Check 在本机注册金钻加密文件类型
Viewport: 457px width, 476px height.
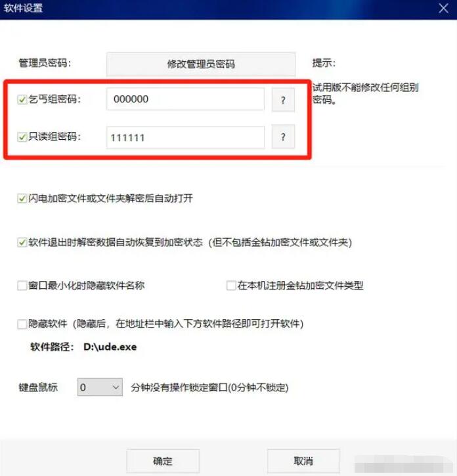click(231, 286)
